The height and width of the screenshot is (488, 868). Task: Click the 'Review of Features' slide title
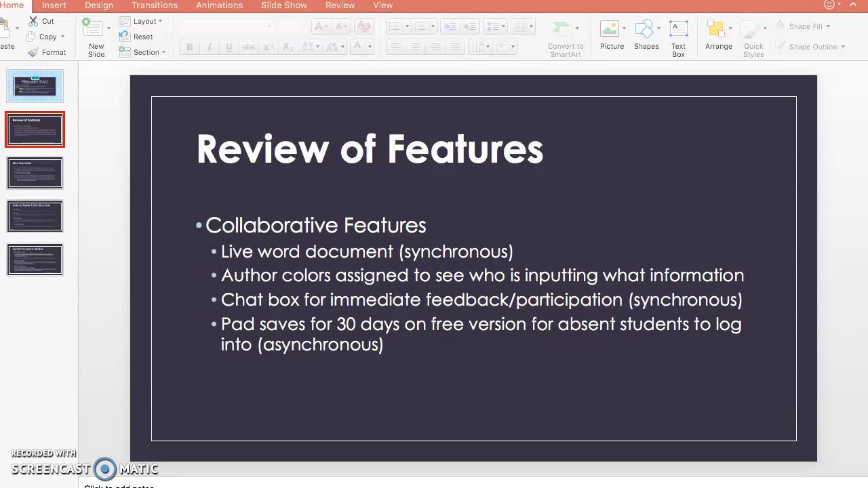(x=370, y=148)
